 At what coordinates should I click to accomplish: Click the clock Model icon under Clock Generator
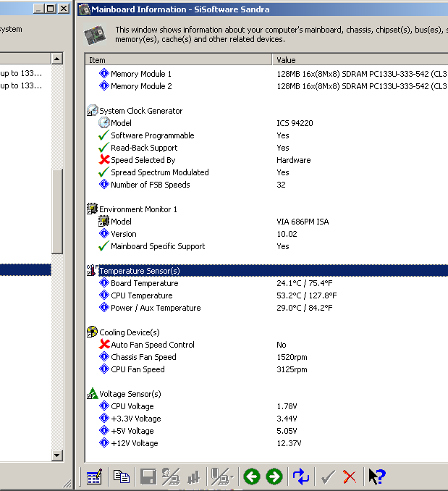pos(104,123)
